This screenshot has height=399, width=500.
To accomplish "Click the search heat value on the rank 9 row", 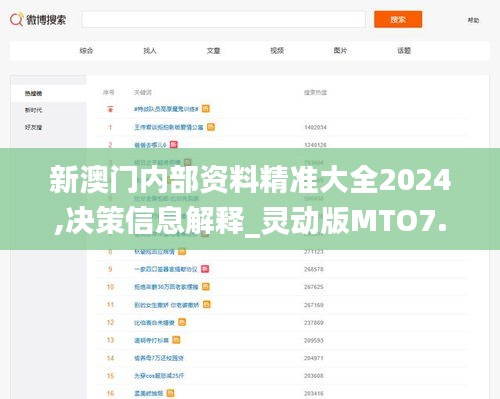I will pyautogui.click(x=314, y=269).
